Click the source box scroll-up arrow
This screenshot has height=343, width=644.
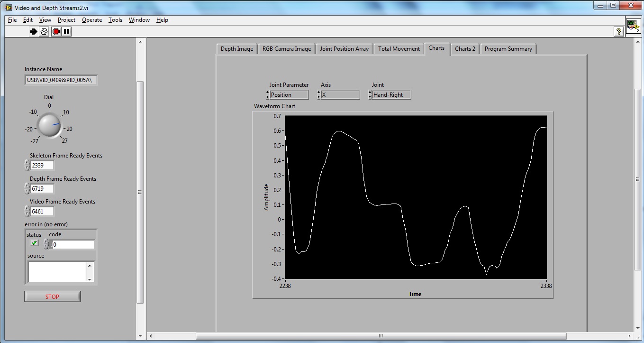coord(90,265)
